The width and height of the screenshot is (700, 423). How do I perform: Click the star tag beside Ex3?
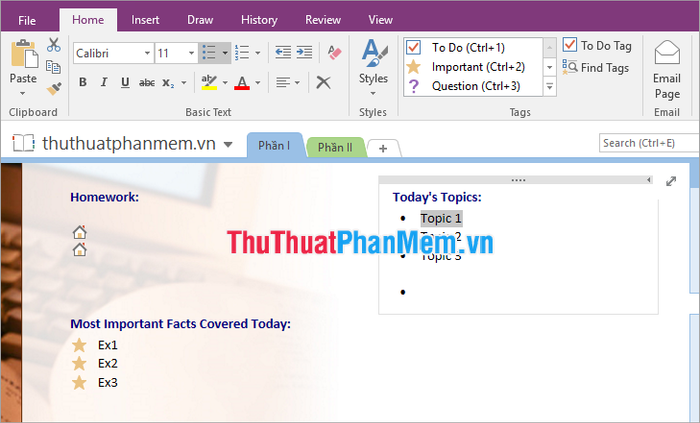pyautogui.click(x=79, y=382)
